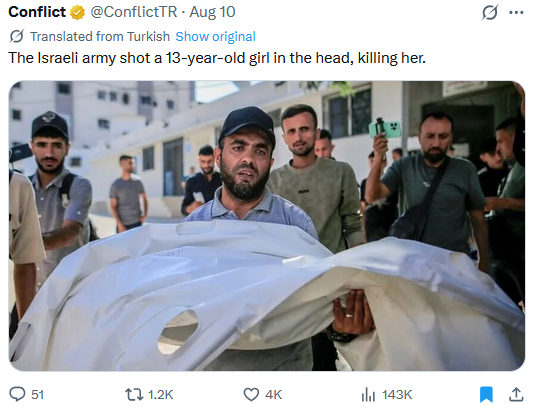Open the Conflict account name
This screenshot has width=535, height=407.
37,12
